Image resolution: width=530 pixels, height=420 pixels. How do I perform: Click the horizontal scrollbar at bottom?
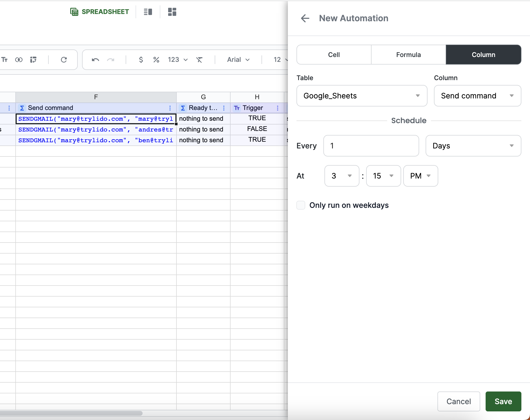point(71,413)
